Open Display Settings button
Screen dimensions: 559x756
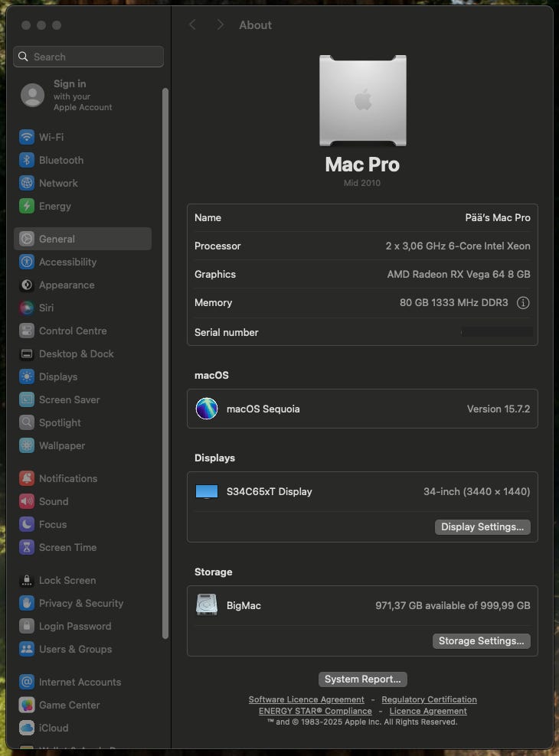482,527
